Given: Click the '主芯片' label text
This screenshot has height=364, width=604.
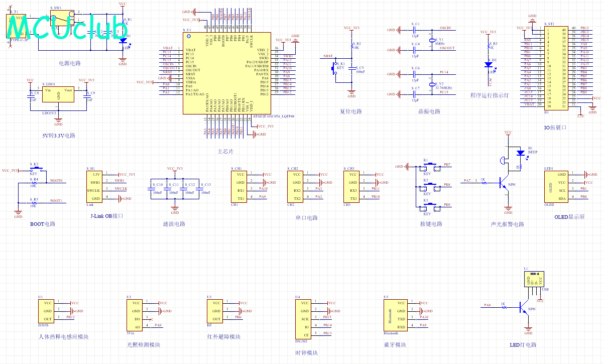Looking at the screenshot, I should click(x=225, y=151).
